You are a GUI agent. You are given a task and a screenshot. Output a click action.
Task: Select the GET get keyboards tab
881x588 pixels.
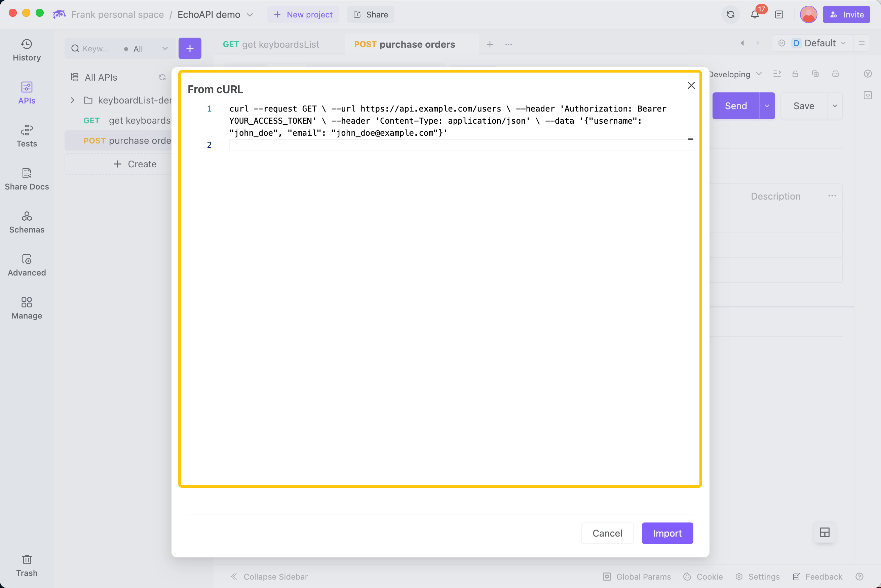coord(271,44)
